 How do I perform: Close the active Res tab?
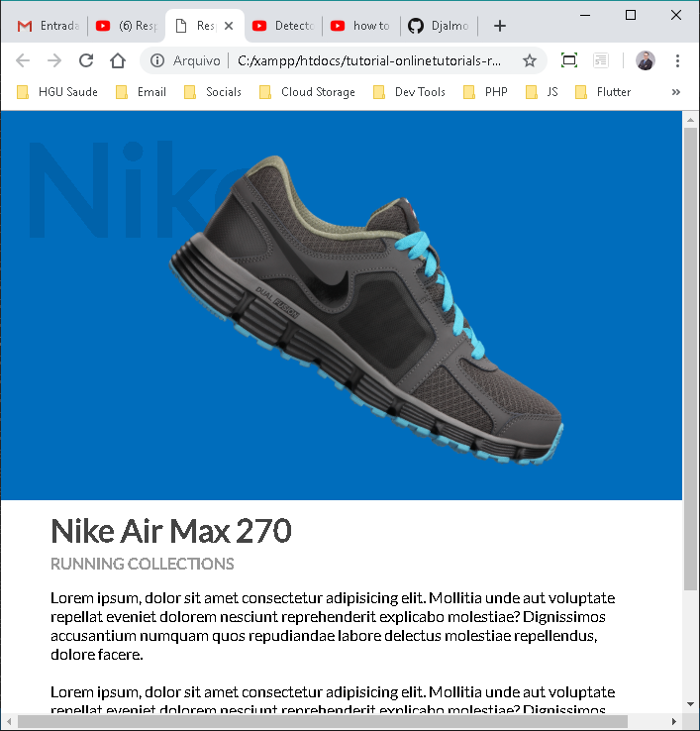(x=229, y=26)
